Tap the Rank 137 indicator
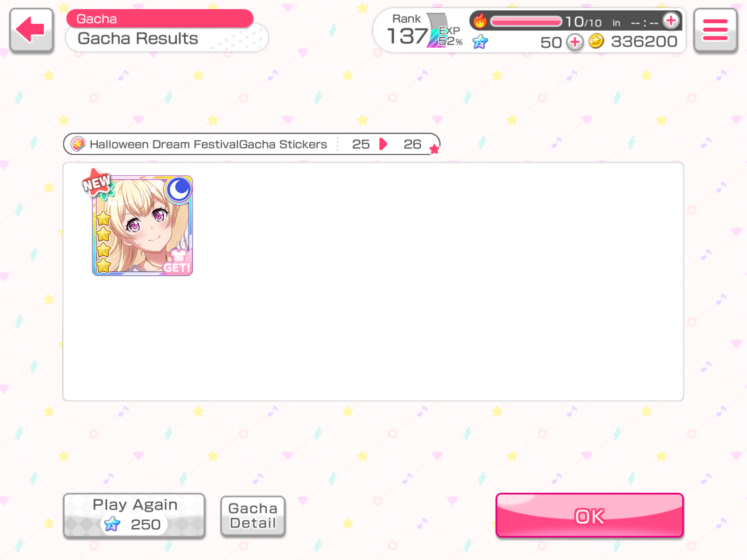 (408, 31)
